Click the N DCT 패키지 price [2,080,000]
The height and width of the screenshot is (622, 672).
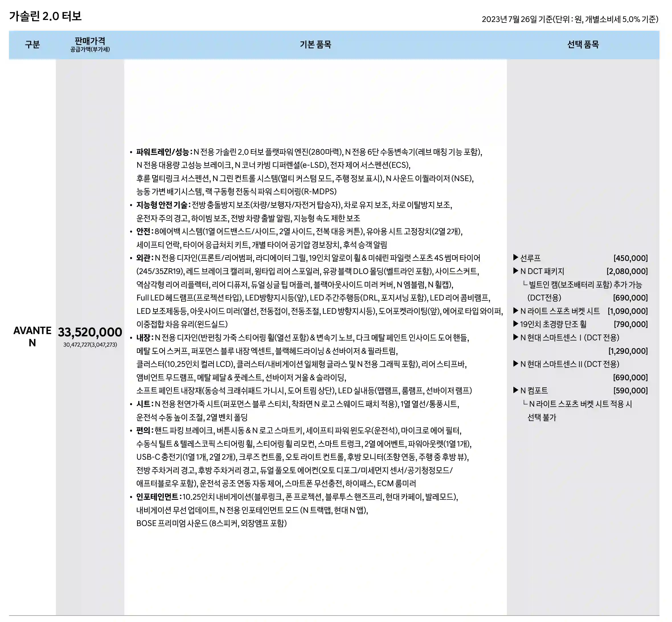627,271
